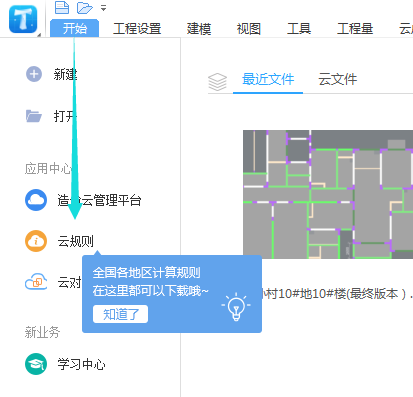Click the plus icon next to 新建

pos(34,74)
